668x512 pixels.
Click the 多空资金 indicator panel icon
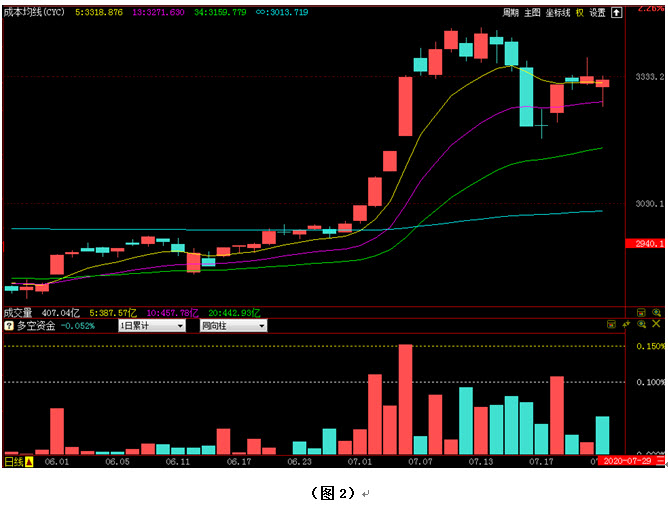pos(8,326)
